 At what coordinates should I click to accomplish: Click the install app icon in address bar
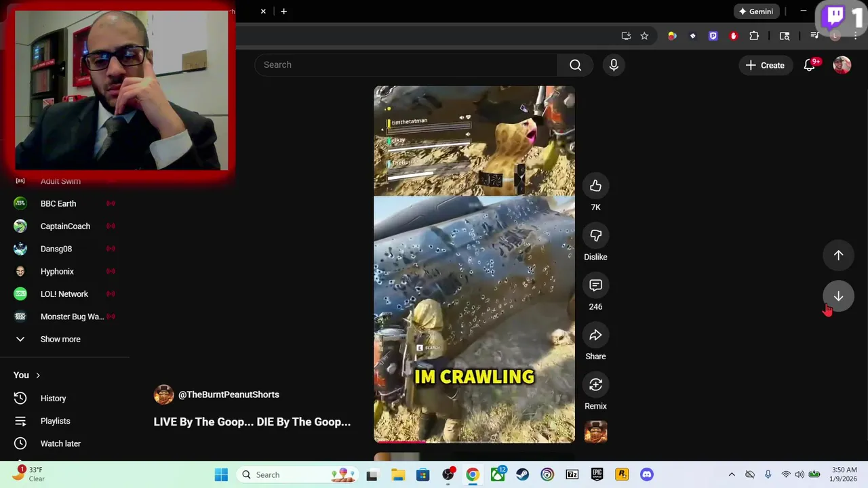click(626, 36)
